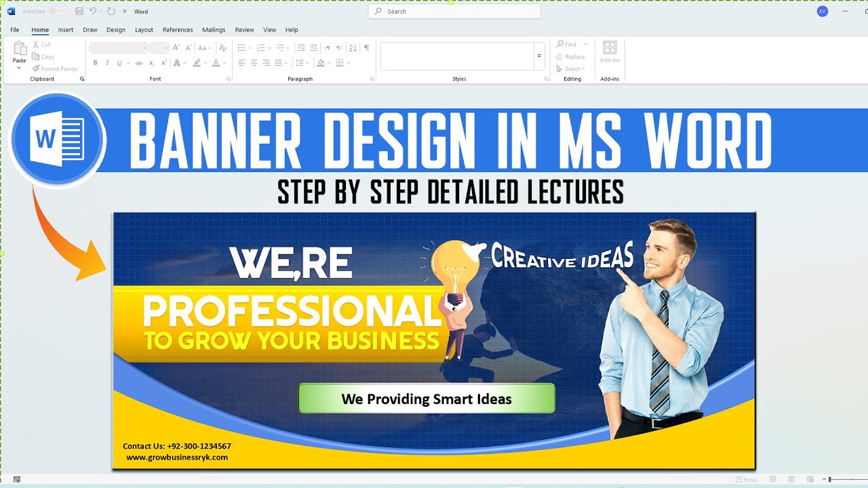Align text to the right

pos(266,63)
